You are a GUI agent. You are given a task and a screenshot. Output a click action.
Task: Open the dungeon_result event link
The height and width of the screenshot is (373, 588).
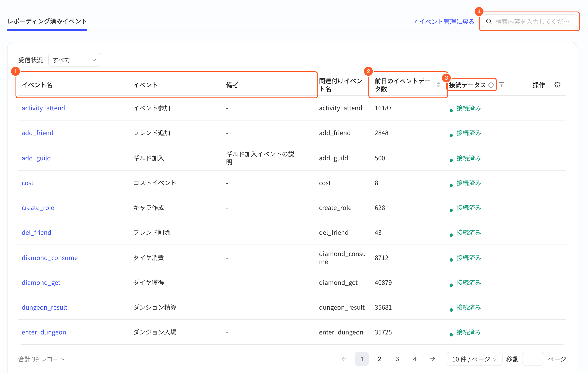tap(44, 307)
